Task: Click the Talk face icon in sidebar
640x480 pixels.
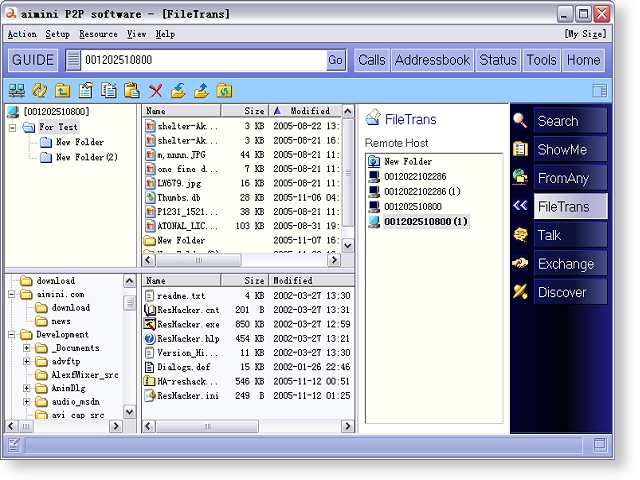Action: coord(520,235)
